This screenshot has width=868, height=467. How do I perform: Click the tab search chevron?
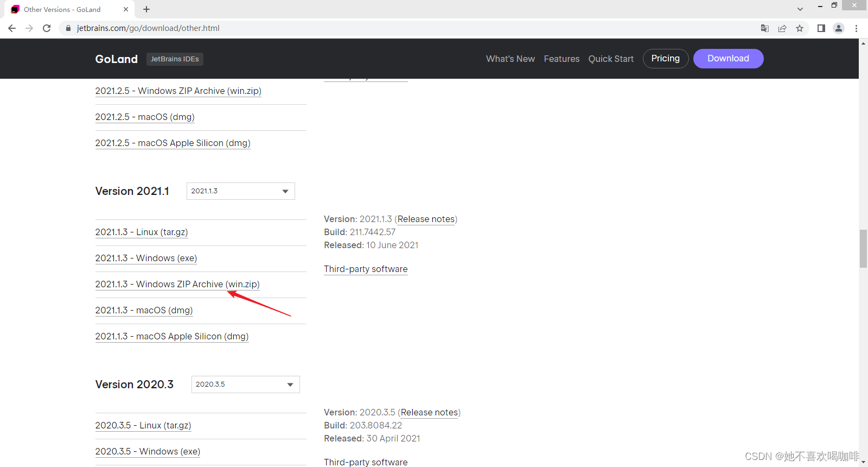click(800, 9)
